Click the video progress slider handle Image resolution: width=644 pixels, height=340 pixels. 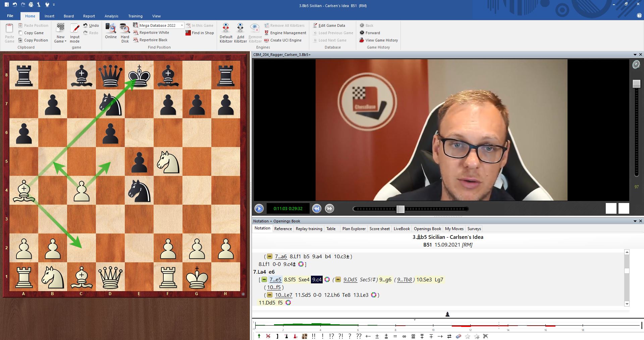pyautogui.click(x=400, y=209)
